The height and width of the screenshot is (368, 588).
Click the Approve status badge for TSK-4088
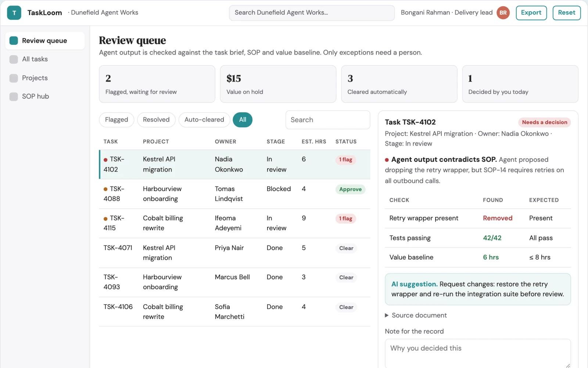(350, 190)
